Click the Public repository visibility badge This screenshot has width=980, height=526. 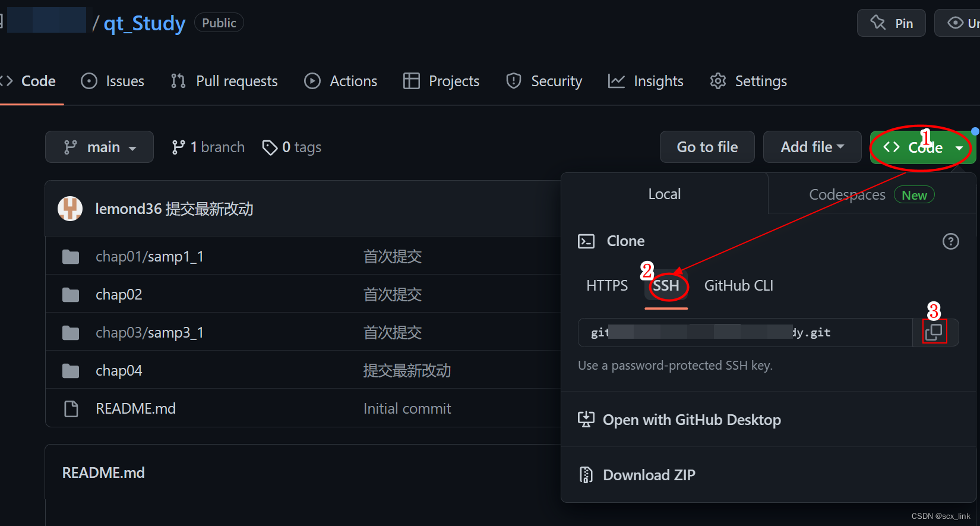point(219,23)
